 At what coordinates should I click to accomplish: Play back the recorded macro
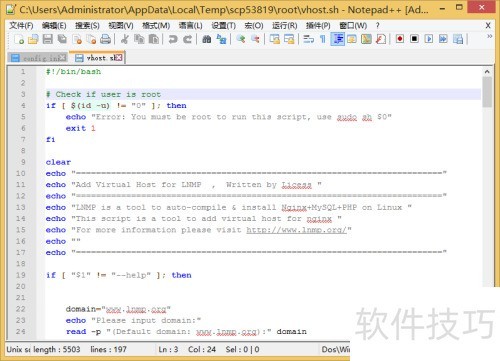click(x=429, y=39)
